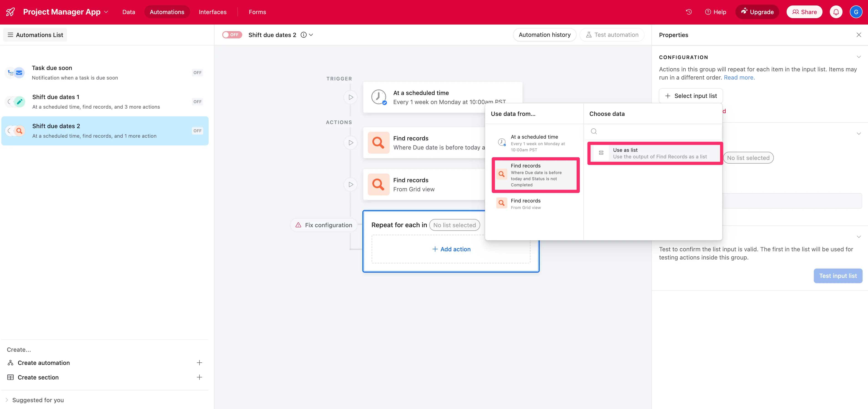Toggle OFF switch for Task due soon
Viewport: 868px width, 409px height.
tap(197, 72)
